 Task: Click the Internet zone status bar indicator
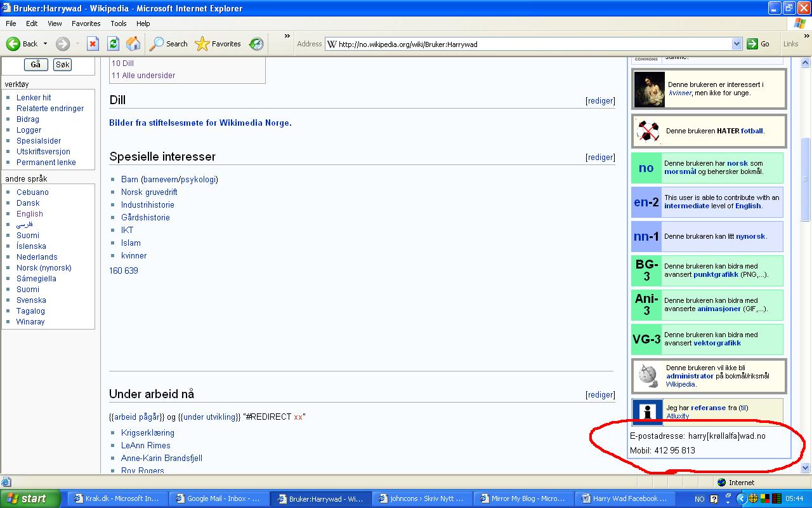736,483
